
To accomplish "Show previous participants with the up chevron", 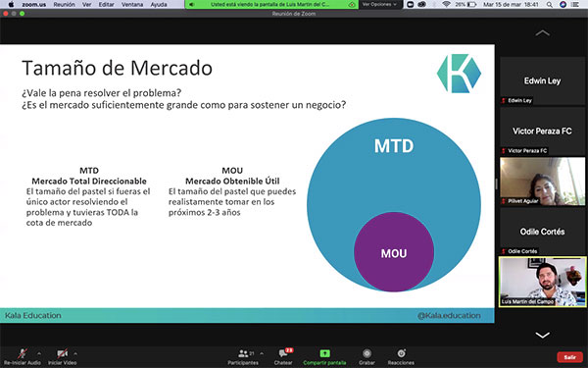I will pos(542,33).
